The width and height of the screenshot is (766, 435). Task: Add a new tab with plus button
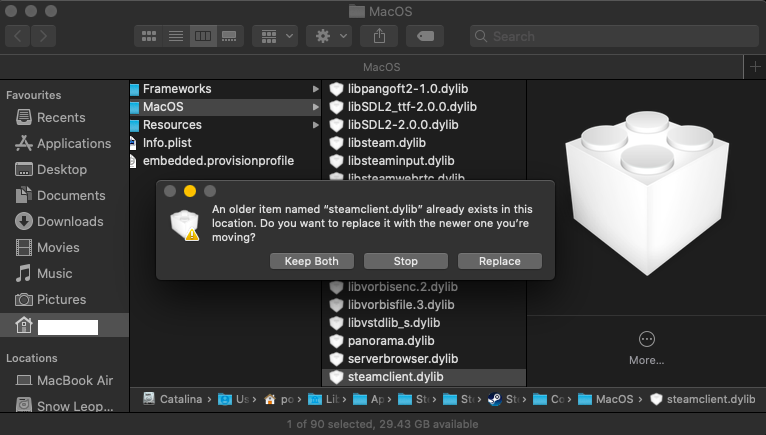click(755, 67)
